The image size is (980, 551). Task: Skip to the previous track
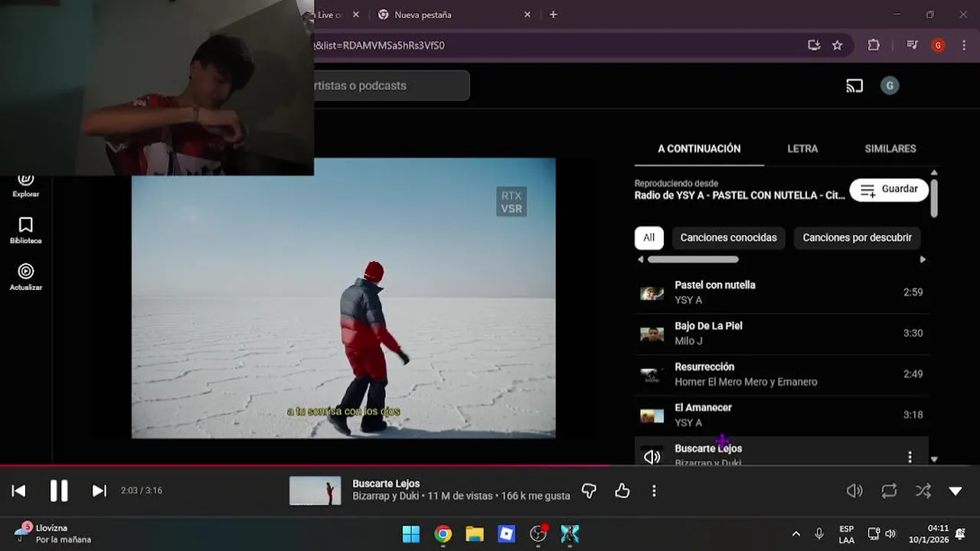pyautogui.click(x=19, y=491)
